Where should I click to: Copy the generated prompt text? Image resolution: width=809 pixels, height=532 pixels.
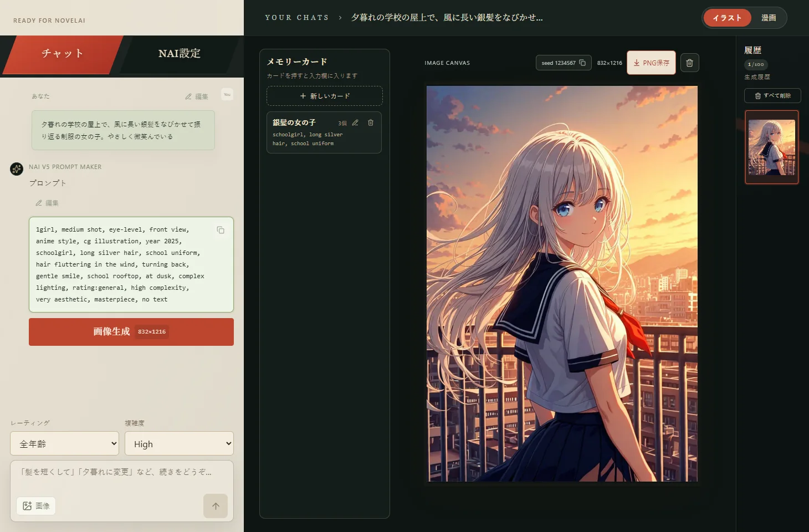tap(221, 230)
